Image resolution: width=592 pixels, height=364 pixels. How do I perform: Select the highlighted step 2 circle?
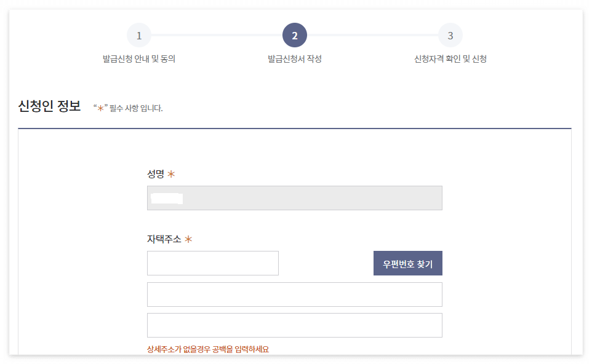coord(294,36)
